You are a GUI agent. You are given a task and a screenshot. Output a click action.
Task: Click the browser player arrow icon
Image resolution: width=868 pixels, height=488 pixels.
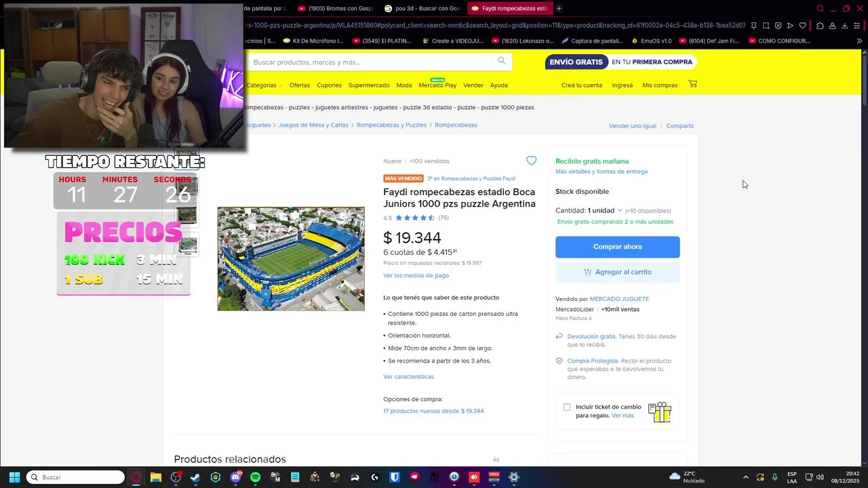(790, 26)
